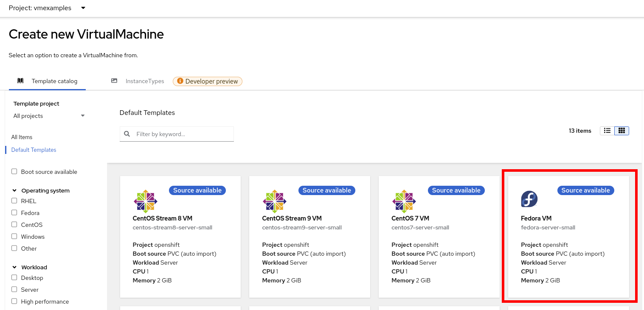Click the Fedora VM logo icon
The image size is (644, 310).
pyautogui.click(x=529, y=199)
